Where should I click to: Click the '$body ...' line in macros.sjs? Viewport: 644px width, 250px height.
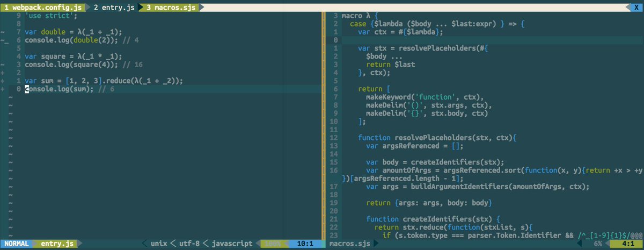pos(384,56)
